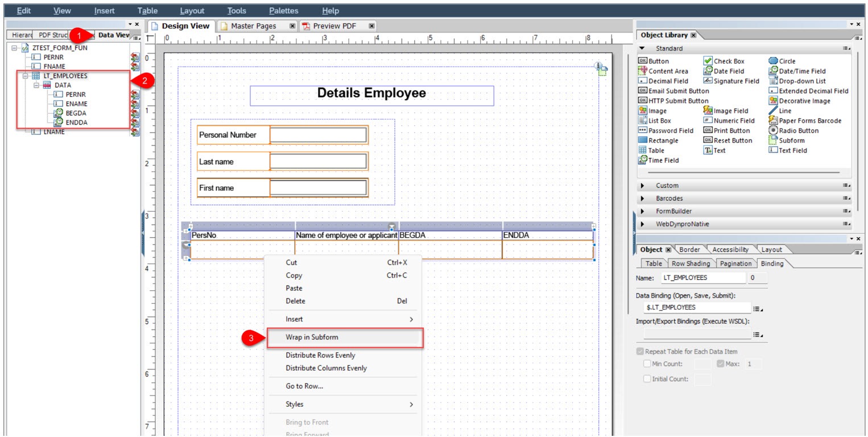Screen dimensions: 868x437
Task: Switch to the Preview PDF tab
Action: click(335, 26)
